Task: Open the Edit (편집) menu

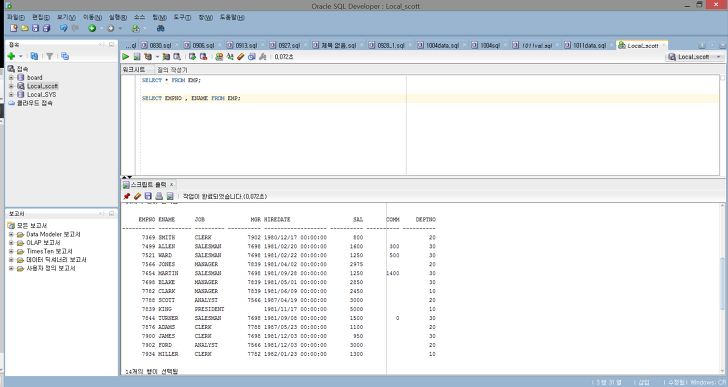Action: coord(41,17)
